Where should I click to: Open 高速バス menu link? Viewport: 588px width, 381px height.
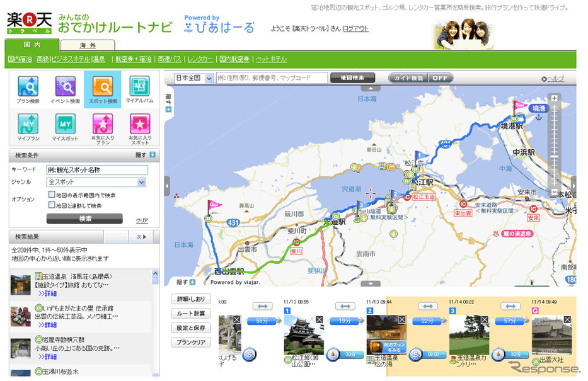tap(170, 59)
